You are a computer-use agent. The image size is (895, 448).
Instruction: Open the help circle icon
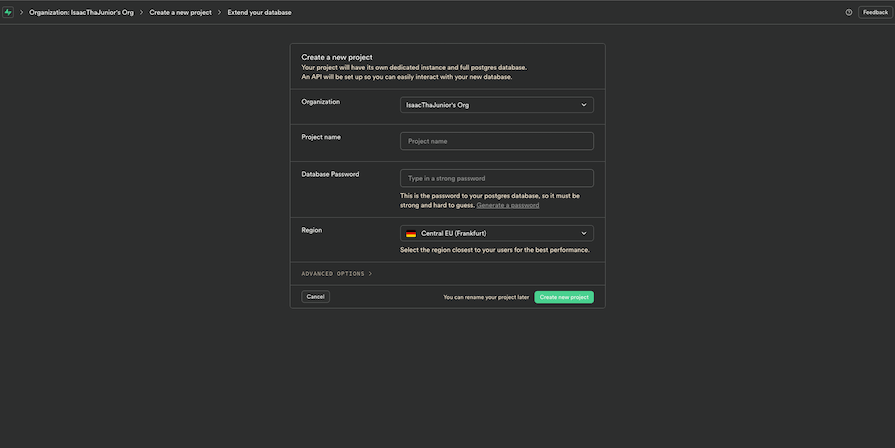849,12
